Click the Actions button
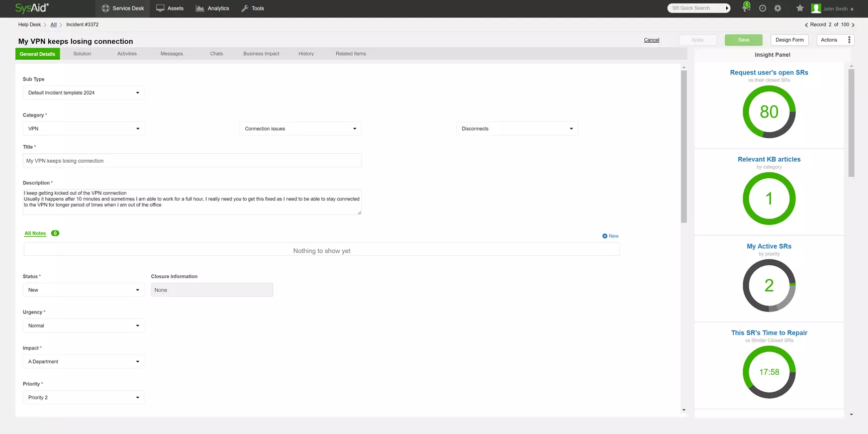The width and height of the screenshot is (868, 434). coord(829,40)
